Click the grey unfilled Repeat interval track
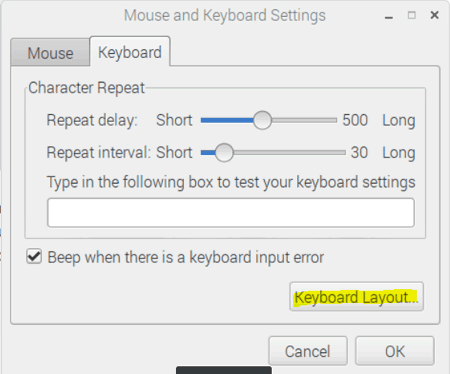The height and width of the screenshot is (374, 450). click(289, 153)
